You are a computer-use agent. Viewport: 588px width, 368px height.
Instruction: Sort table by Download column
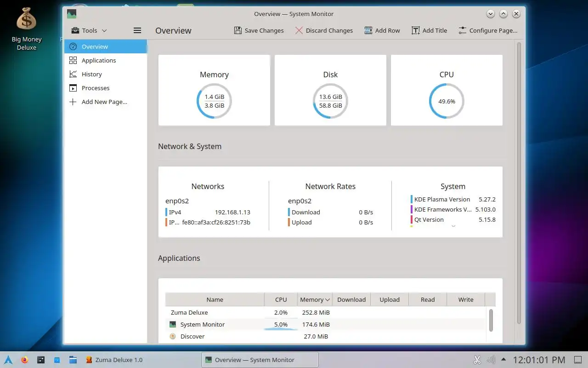[x=351, y=299]
